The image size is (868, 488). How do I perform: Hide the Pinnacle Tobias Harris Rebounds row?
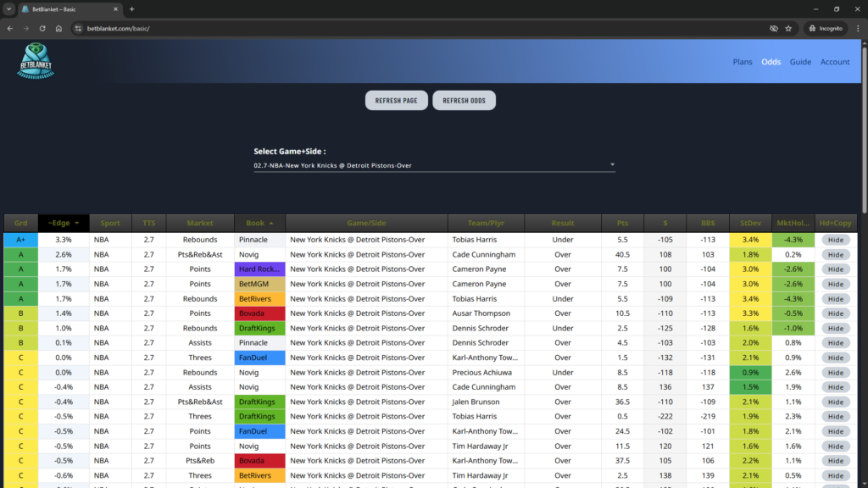tap(835, 240)
